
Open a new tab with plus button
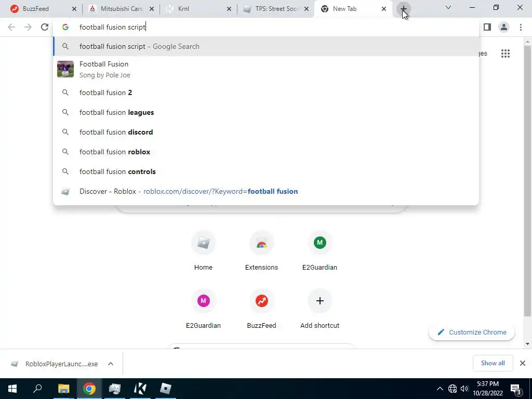pyautogui.click(x=403, y=9)
